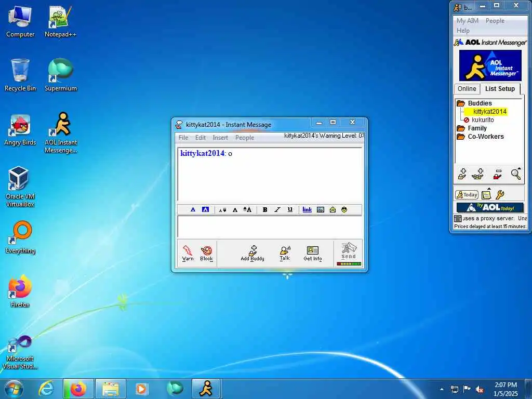Show hidden system tray icons
The image size is (532, 399).
442,389
